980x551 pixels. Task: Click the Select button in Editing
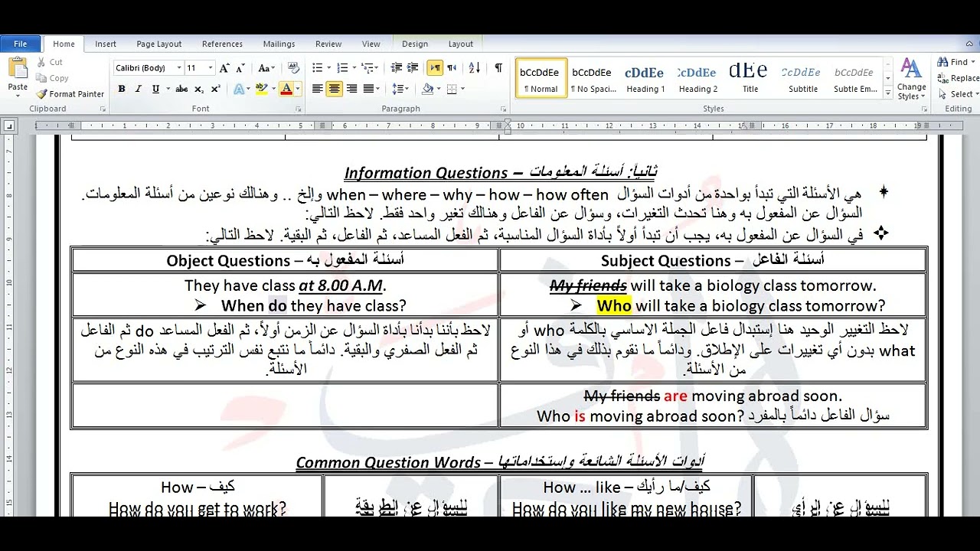coord(958,94)
